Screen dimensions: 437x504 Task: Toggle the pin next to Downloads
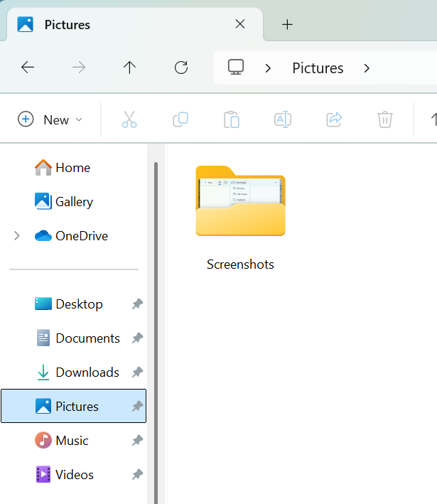coord(137,372)
